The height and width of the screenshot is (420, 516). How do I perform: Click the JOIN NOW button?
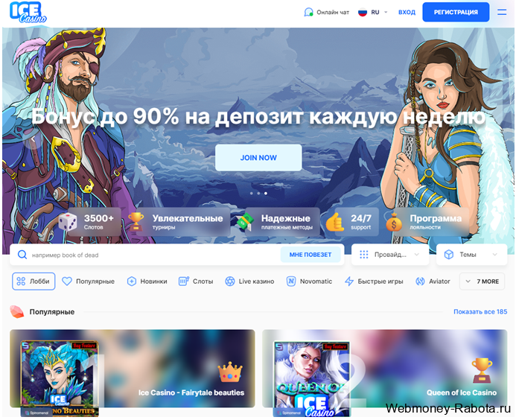pos(258,158)
